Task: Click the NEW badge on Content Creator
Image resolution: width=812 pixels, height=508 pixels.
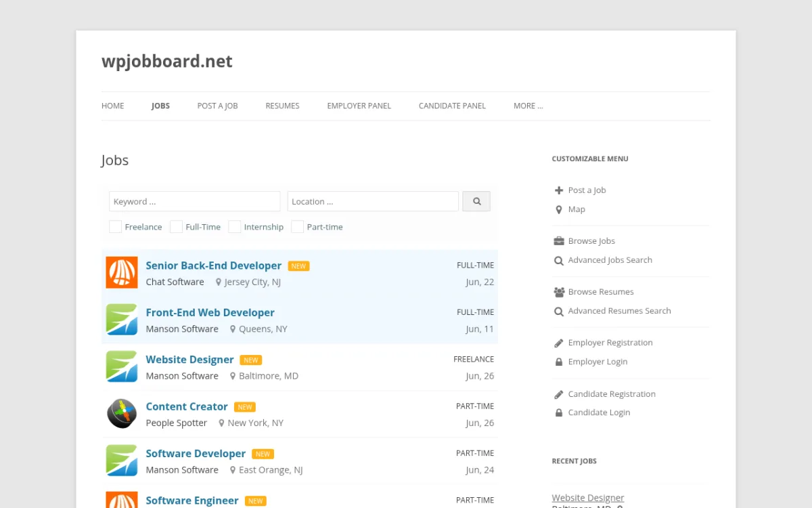Action: click(245, 407)
